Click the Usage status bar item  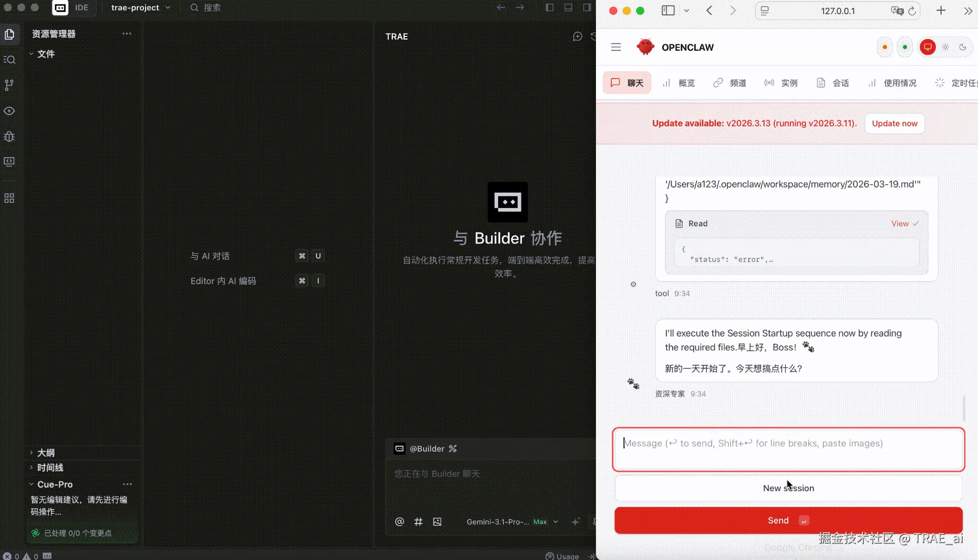pos(562,556)
